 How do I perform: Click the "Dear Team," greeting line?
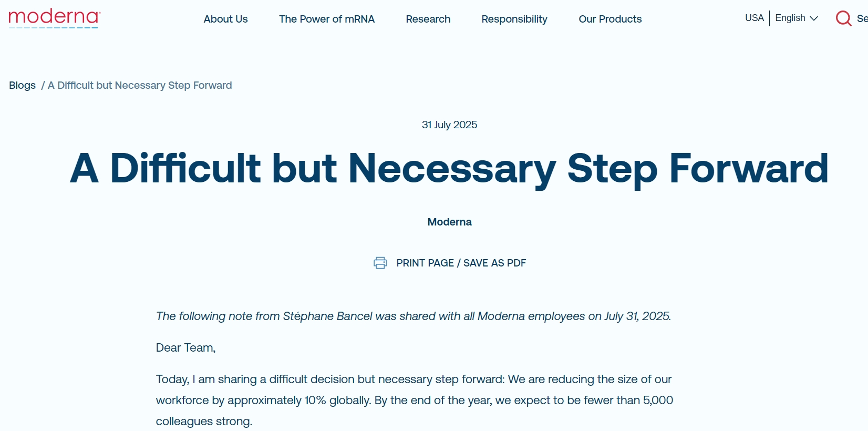click(185, 347)
